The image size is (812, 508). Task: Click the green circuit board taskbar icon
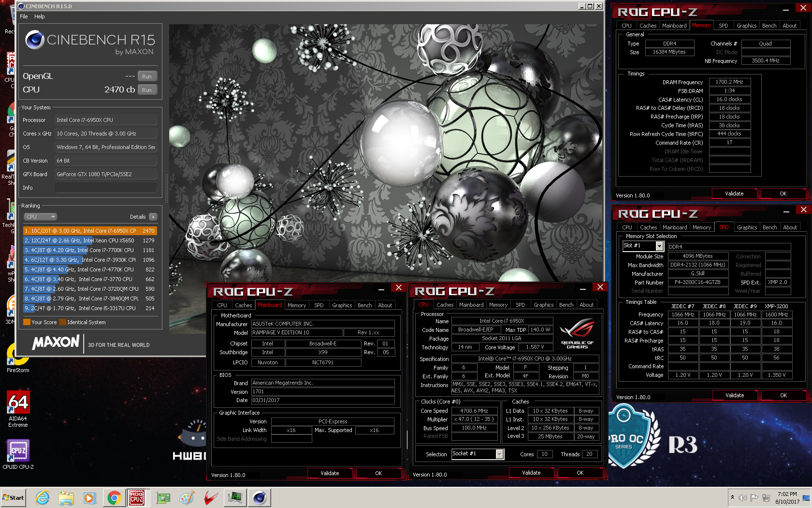tap(163, 497)
